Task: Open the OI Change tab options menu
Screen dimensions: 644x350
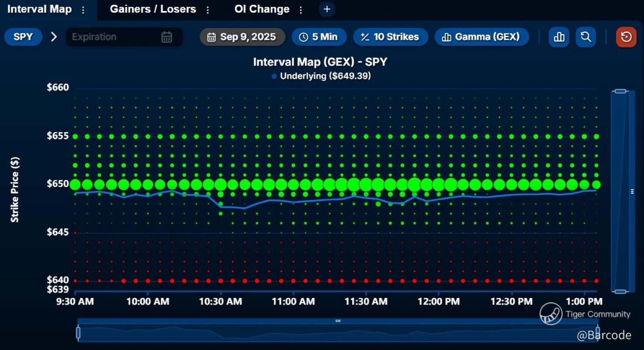Action: (301, 10)
